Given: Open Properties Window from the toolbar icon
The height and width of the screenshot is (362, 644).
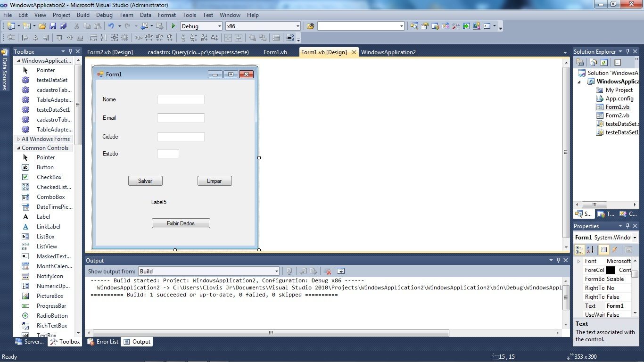Looking at the screenshot, I should pos(424,26).
